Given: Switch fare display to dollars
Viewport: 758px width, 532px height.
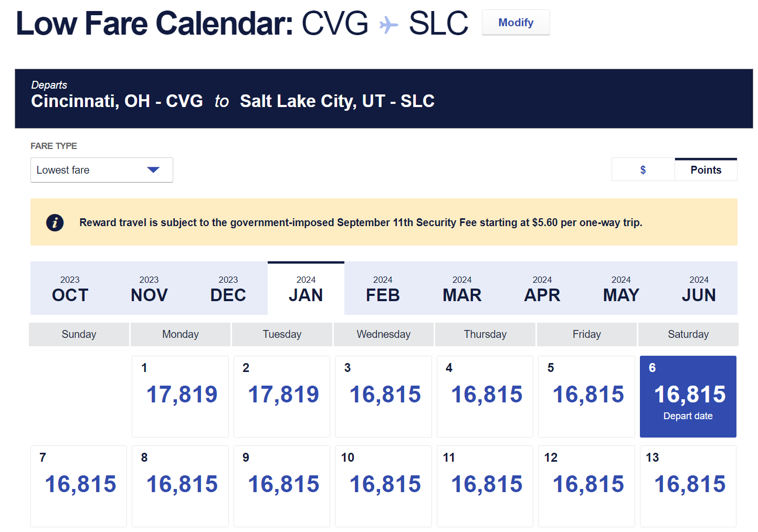Looking at the screenshot, I should tap(643, 170).
